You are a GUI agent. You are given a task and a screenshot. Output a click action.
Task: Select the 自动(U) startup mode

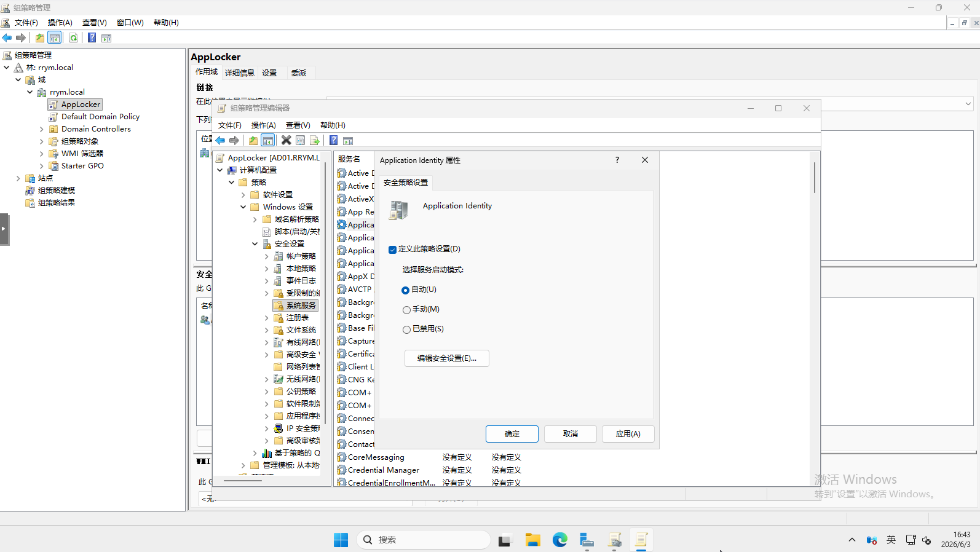(x=405, y=290)
